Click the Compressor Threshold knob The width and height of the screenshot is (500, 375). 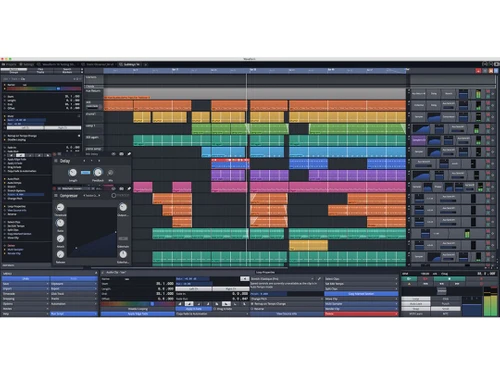60,207
